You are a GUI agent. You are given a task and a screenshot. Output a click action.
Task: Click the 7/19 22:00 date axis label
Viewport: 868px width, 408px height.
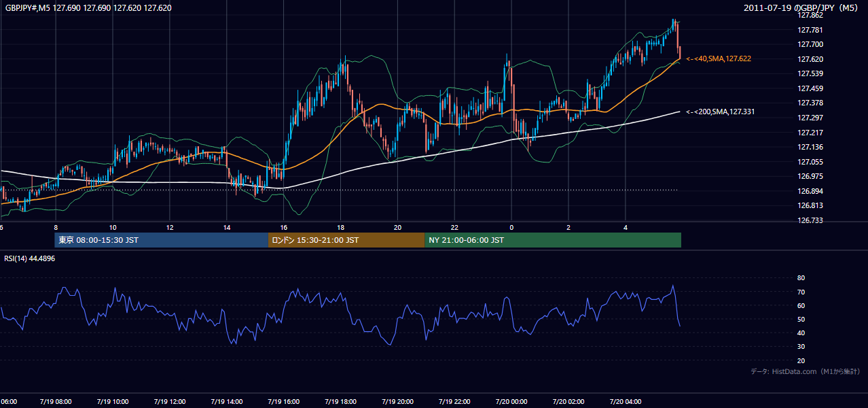(454, 401)
